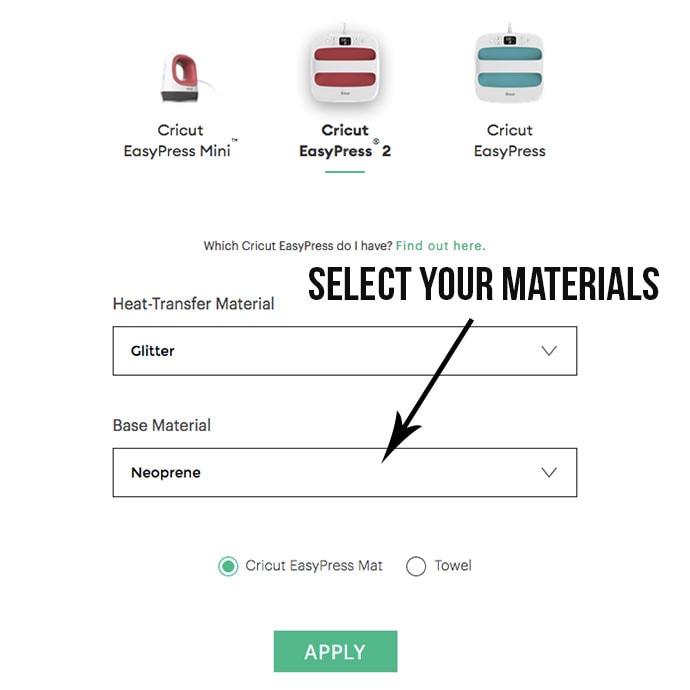Select the Cricut EasyPress Mini image

[x=185, y=78]
